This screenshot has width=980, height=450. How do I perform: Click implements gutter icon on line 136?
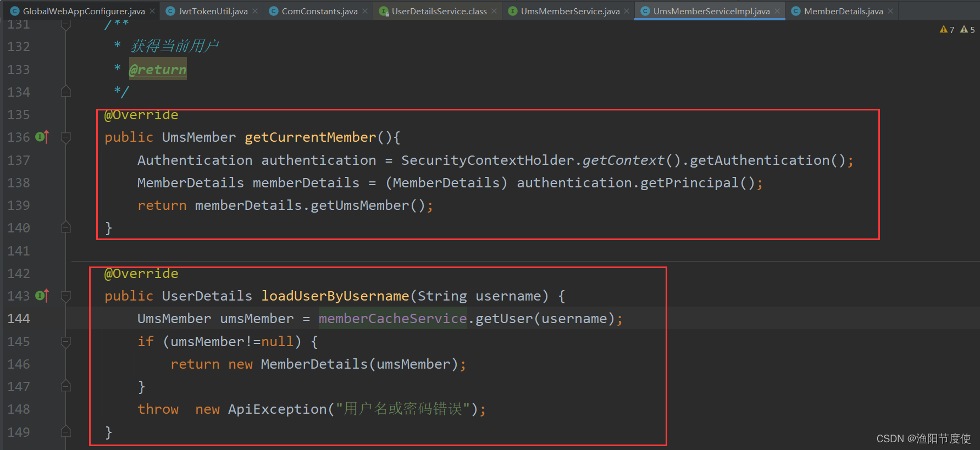point(42,137)
